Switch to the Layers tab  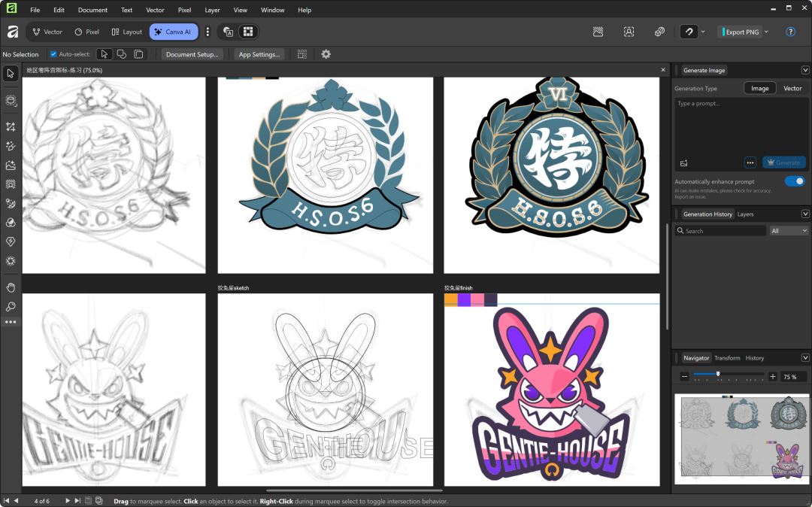[745, 214]
